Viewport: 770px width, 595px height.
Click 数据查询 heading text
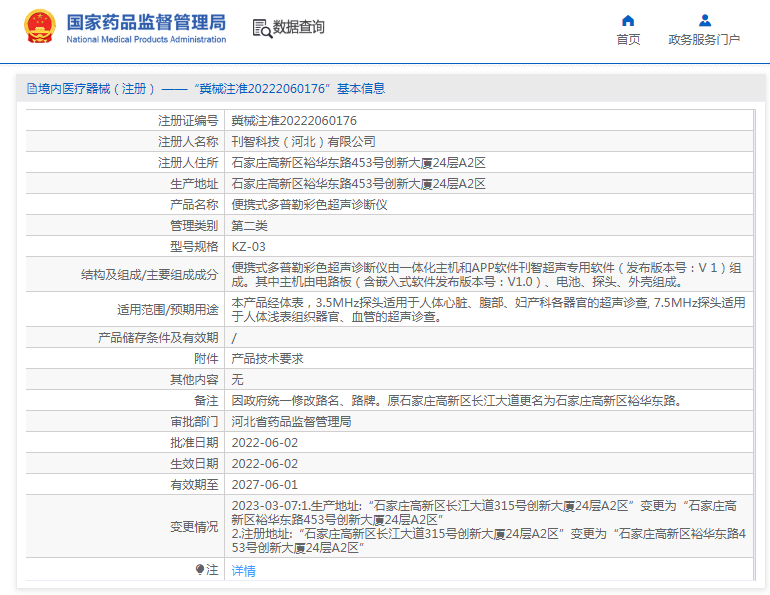coord(299,27)
